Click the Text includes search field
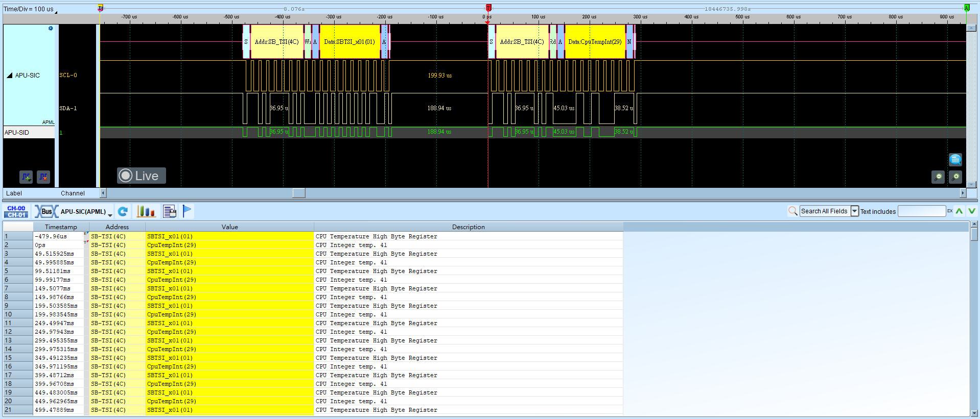This screenshot has height=419, width=980. coord(922,211)
